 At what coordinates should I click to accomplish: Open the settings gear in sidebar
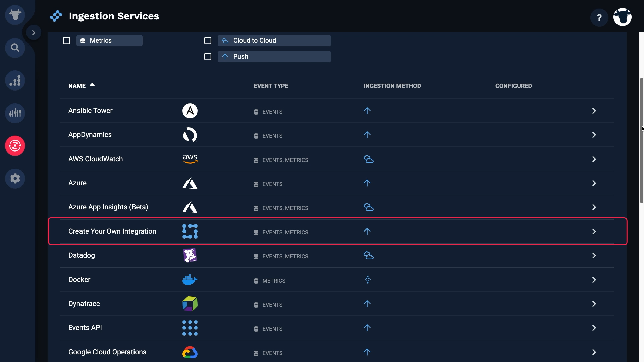click(15, 179)
